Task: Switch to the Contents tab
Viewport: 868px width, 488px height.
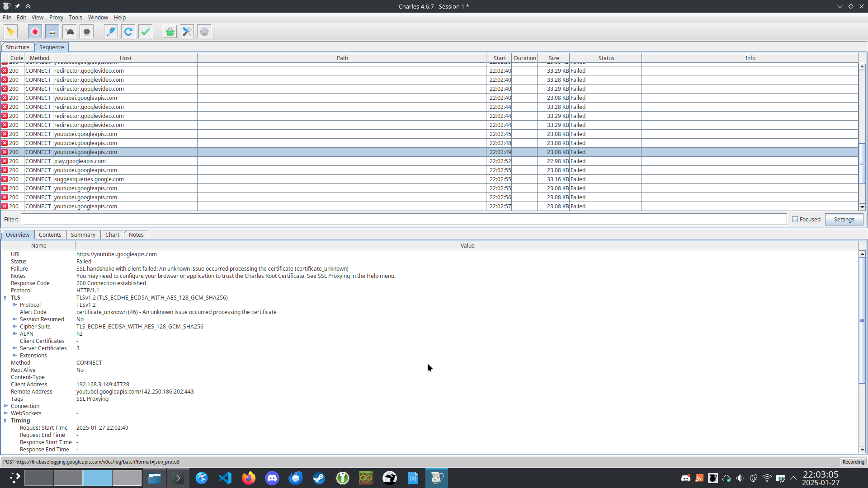Action: click(50, 235)
